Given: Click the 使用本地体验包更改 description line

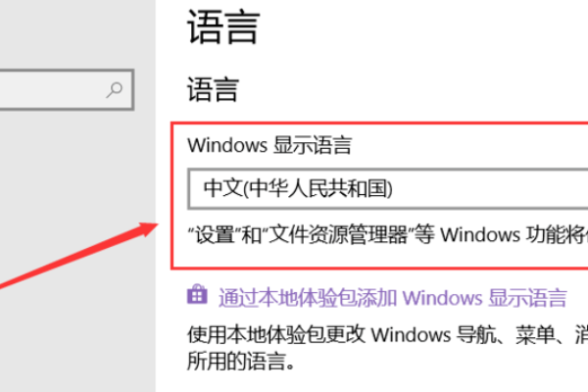Looking at the screenshot, I should point(276,334).
